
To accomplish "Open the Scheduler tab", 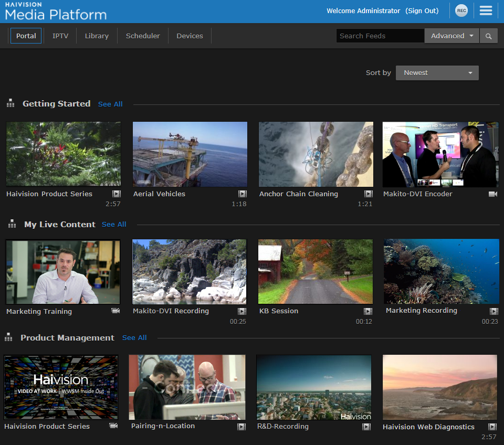I will 143,36.
